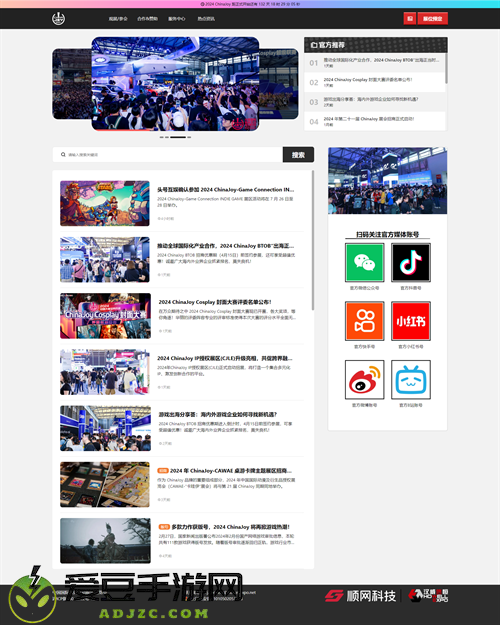Open the 服务中心 navigation menu

pos(177,19)
